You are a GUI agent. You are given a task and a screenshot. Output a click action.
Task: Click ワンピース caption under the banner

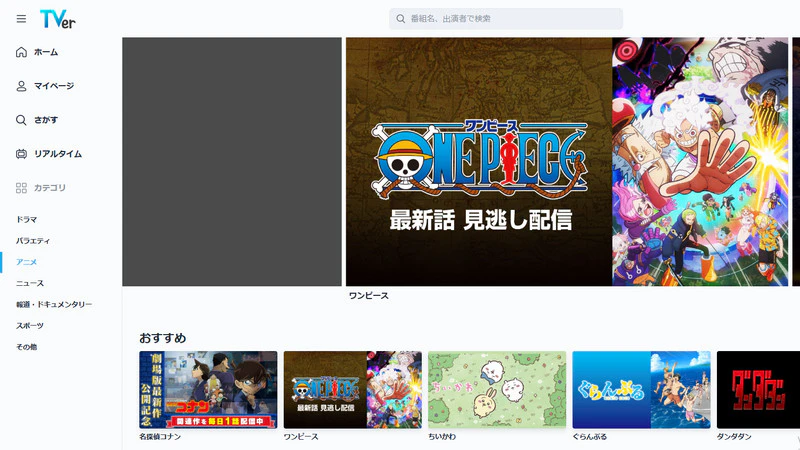[368, 296]
